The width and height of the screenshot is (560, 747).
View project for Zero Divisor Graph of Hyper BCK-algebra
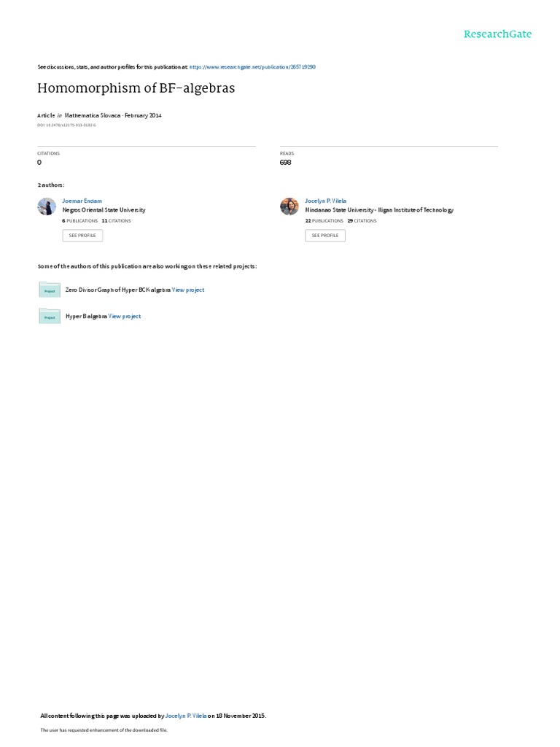click(x=188, y=290)
